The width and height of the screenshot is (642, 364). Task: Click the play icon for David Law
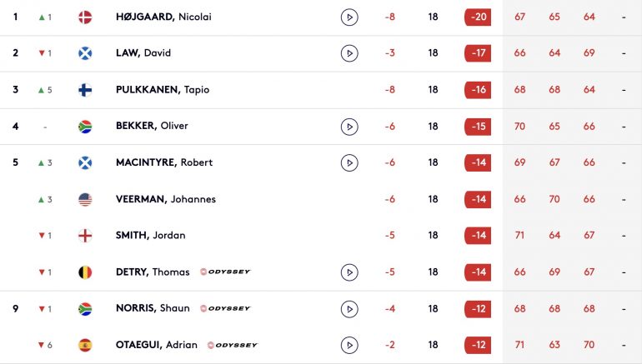(349, 53)
